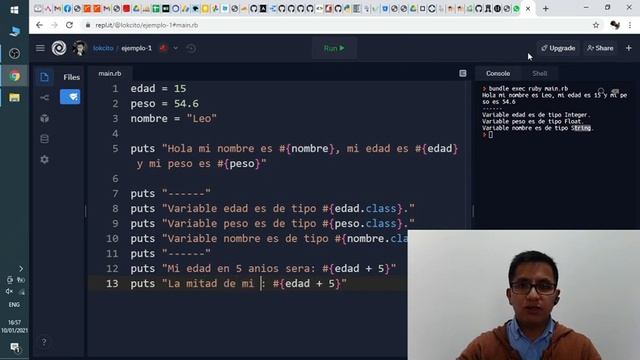Open the Files sidebar icon
640x360 pixels.
click(44, 77)
